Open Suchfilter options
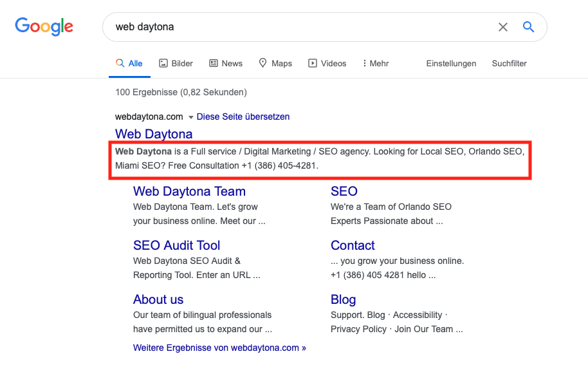 coord(510,63)
